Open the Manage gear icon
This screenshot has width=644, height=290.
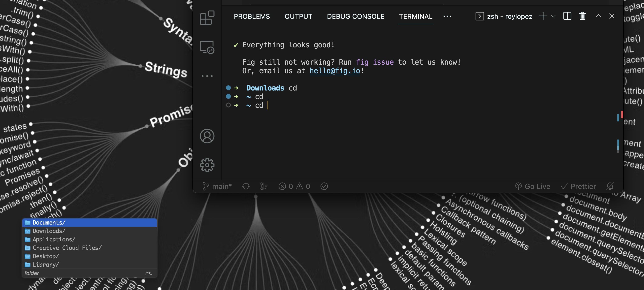tap(207, 165)
